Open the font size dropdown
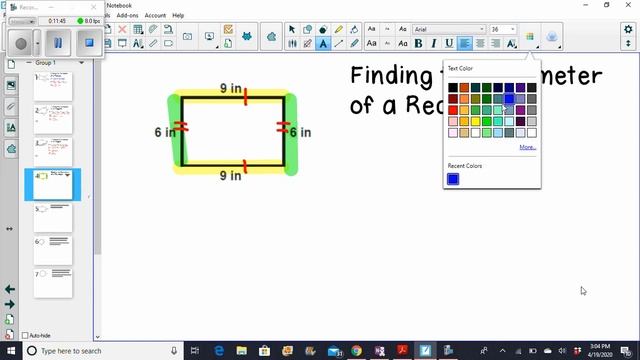 (x=502, y=29)
